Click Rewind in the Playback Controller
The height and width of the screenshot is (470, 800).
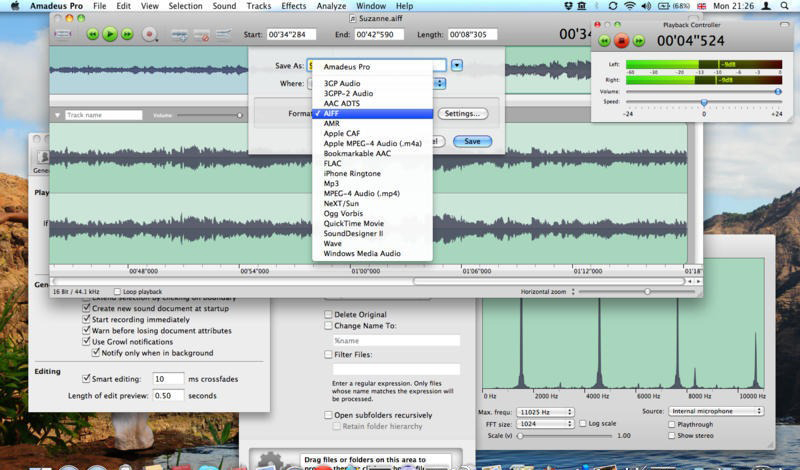pyautogui.click(x=604, y=42)
